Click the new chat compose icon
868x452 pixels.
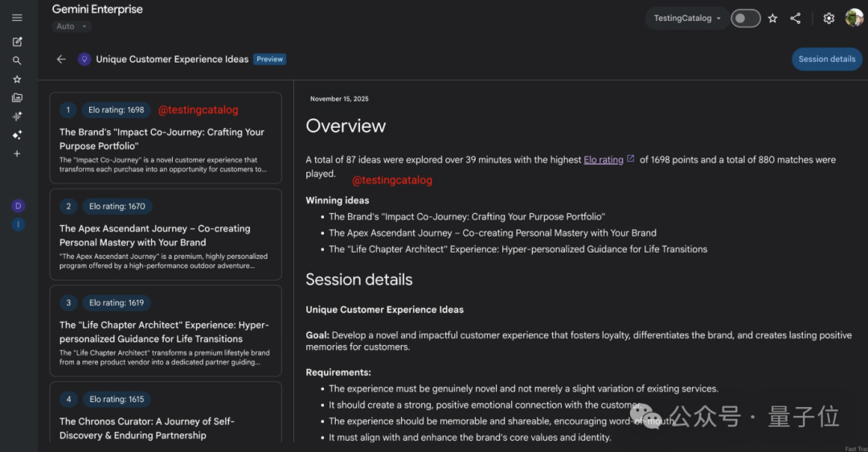pyautogui.click(x=17, y=42)
